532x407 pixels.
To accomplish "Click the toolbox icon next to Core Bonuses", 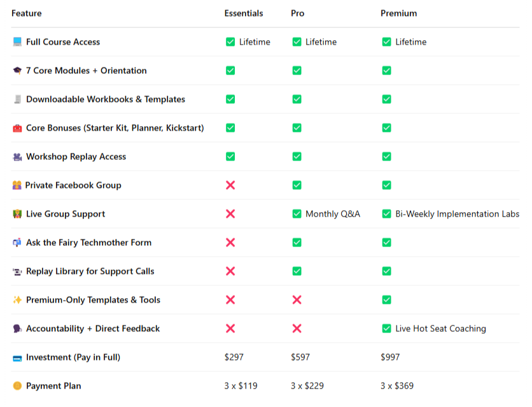I will click(17, 128).
